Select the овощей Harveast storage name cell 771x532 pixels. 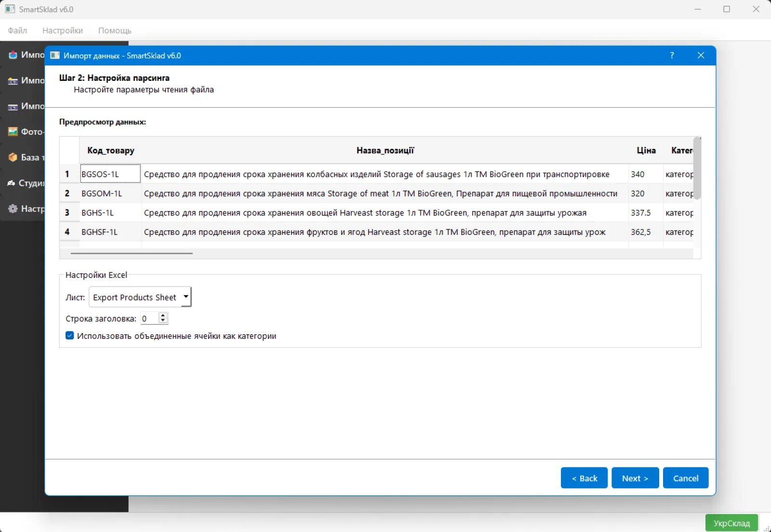385,212
